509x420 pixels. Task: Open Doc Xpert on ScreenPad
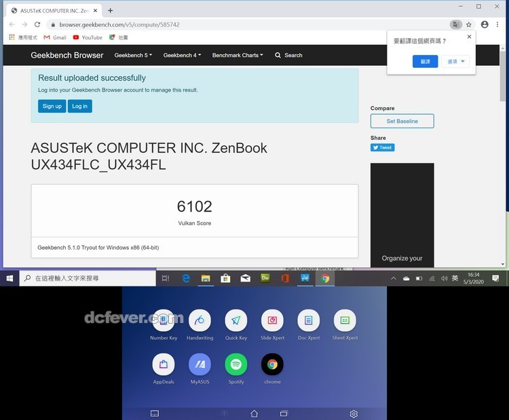[309, 321]
